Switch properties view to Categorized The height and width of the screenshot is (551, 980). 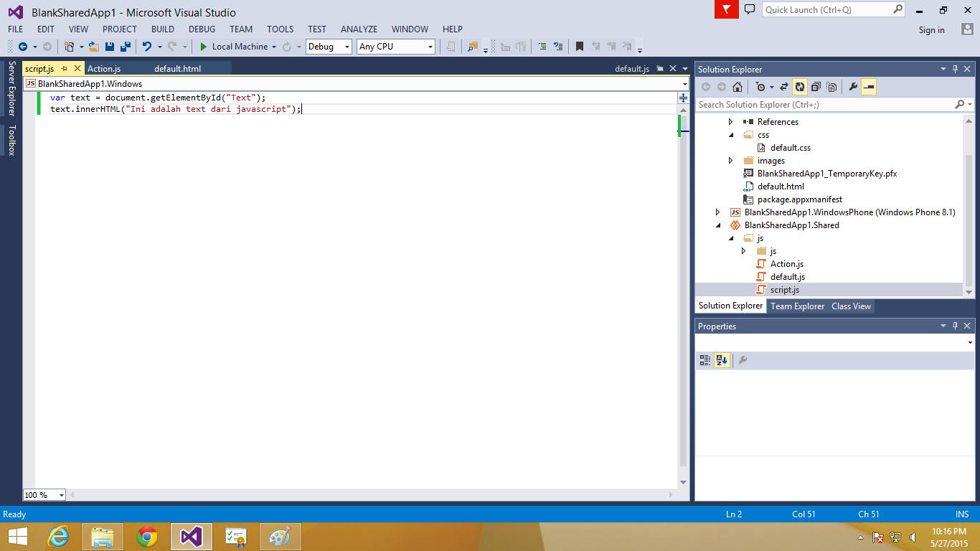(x=705, y=360)
